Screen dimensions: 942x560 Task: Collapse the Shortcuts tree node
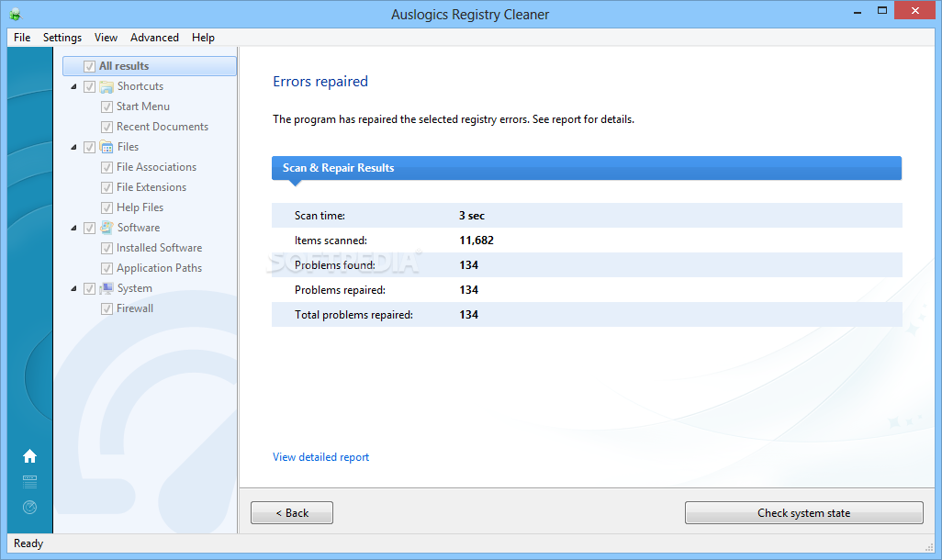click(73, 86)
